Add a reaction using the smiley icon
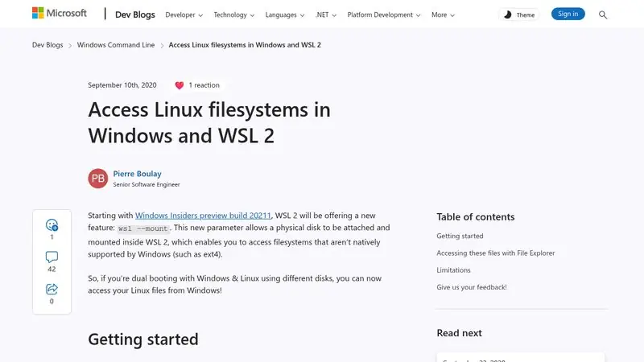Screen dimensions: 644x362 click(x=52, y=224)
